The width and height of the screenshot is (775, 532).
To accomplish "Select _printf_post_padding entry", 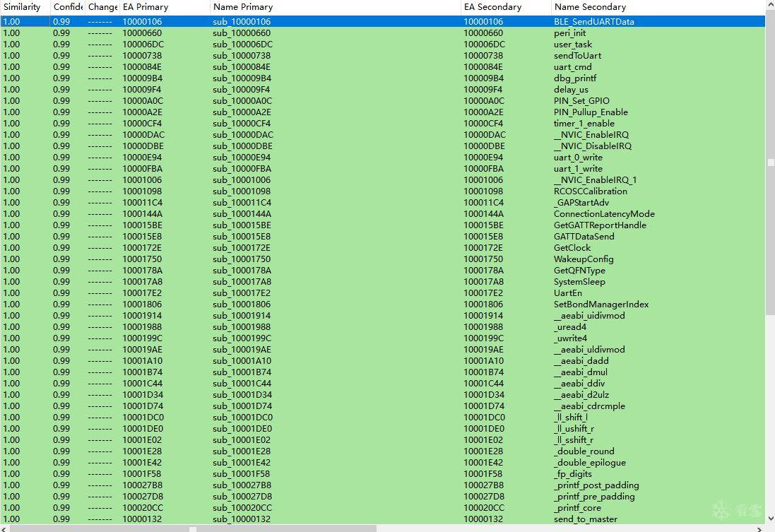I will (x=596, y=485).
